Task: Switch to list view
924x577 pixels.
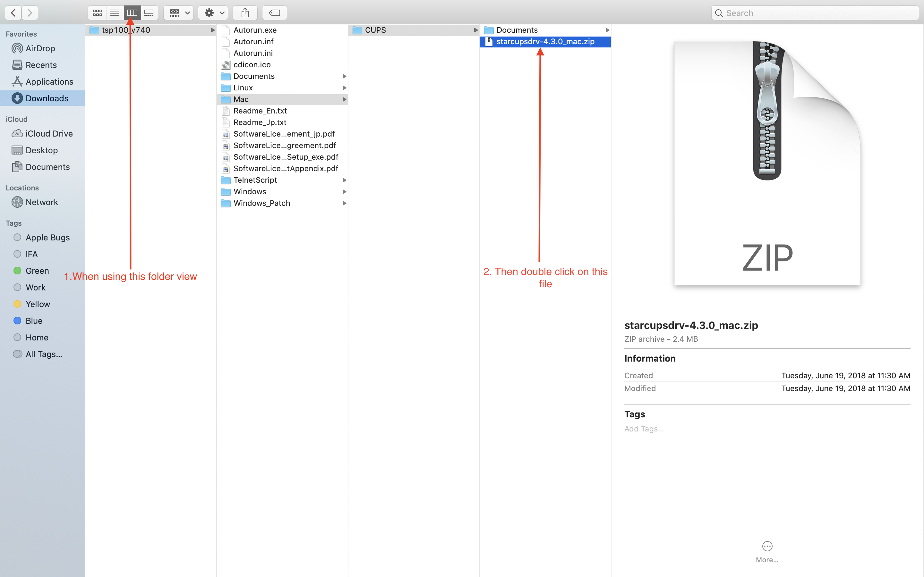Action: [115, 13]
